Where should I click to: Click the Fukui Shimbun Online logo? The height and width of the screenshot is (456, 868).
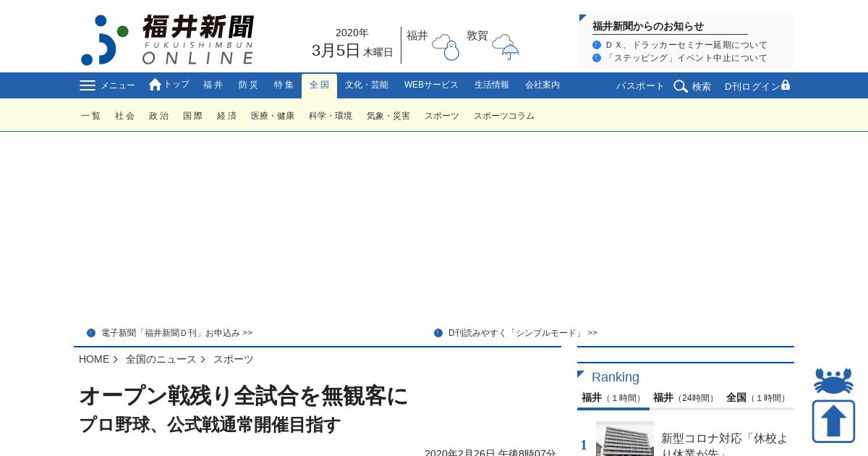point(167,40)
